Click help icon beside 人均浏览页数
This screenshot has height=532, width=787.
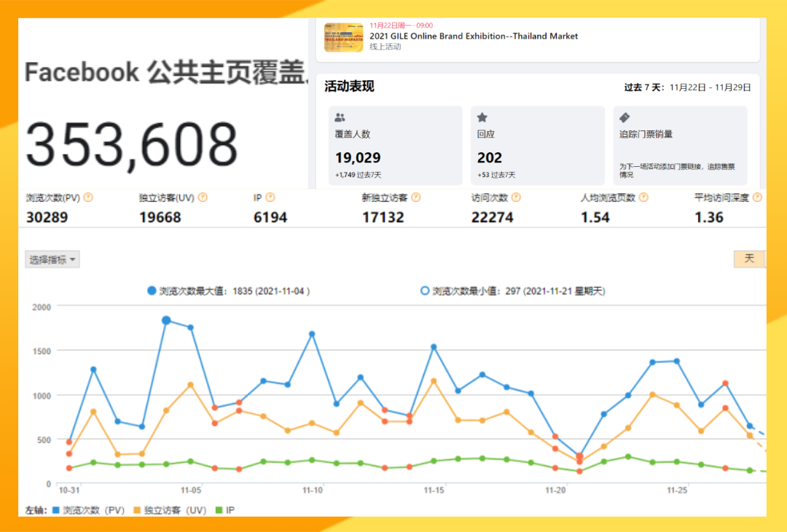coord(643,197)
